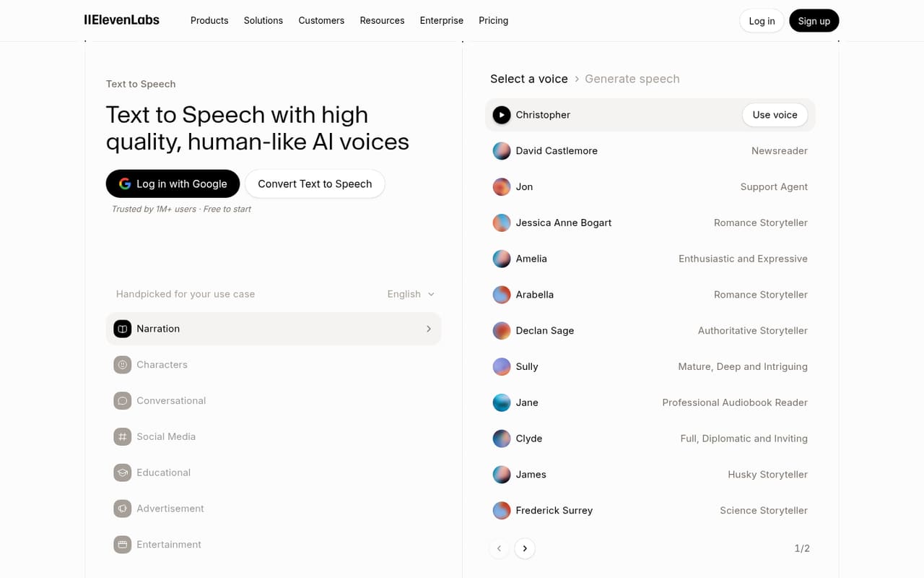
Task: Click the Advertisement megaphone icon
Action: coord(123,509)
